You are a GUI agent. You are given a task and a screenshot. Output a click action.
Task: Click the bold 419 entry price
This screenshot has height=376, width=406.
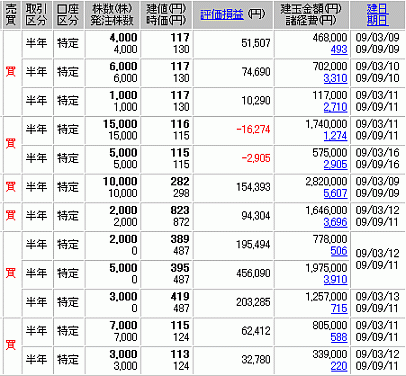pos(180,296)
